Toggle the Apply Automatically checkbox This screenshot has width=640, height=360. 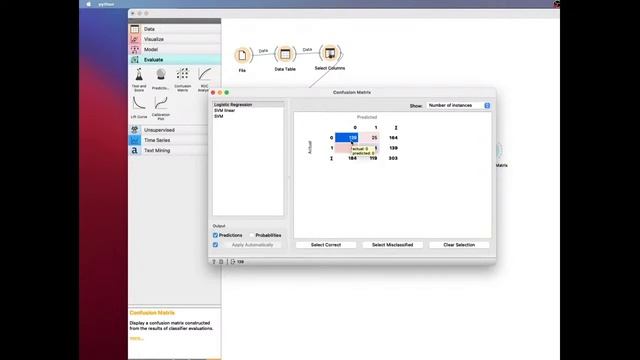(215, 245)
